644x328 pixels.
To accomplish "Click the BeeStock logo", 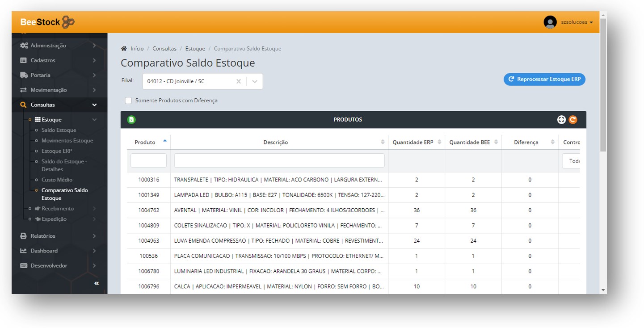I will click(x=47, y=22).
